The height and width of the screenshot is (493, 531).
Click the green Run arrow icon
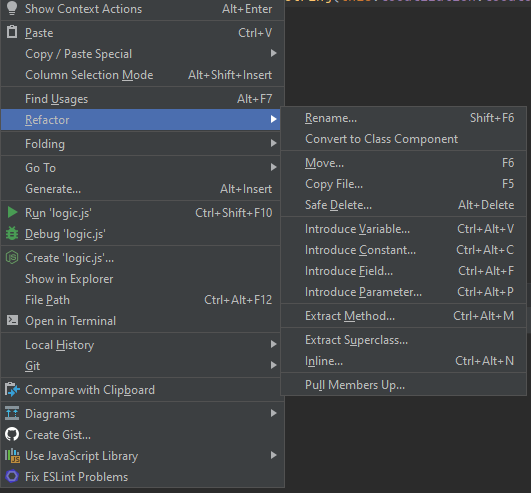13,212
